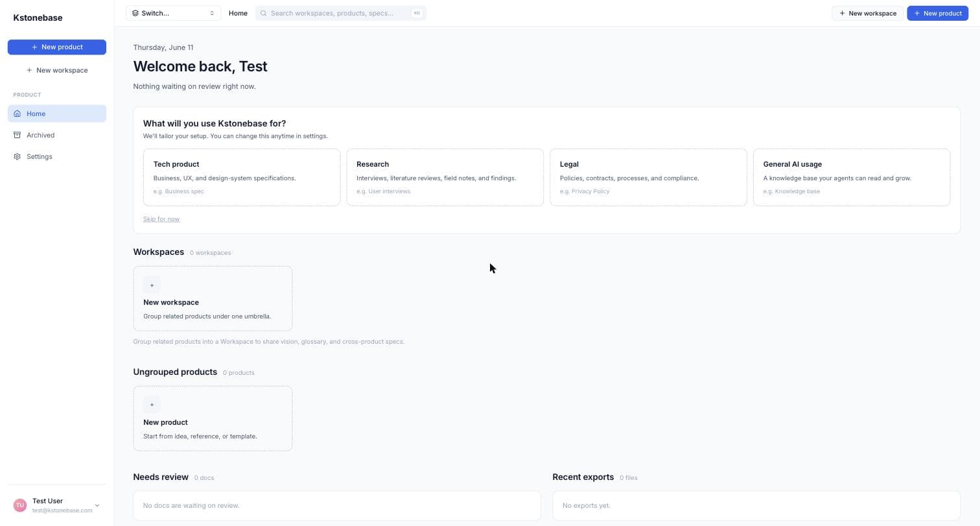Click the test@kstonebase.com email text
The width and height of the screenshot is (980, 526).
(x=62, y=510)
